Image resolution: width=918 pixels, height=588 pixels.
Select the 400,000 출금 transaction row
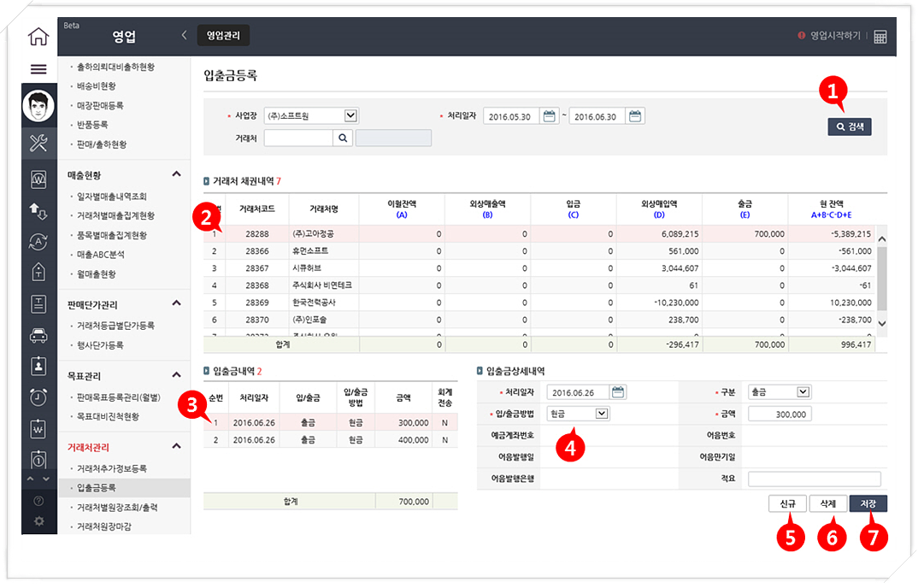click(330, 439)
